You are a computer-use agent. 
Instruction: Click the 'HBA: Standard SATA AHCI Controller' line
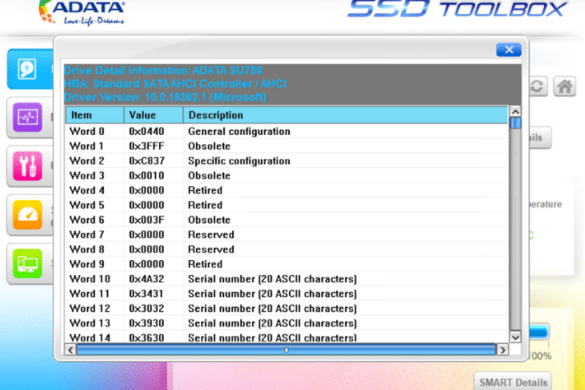pyautogui.click(x=175, y=84)
